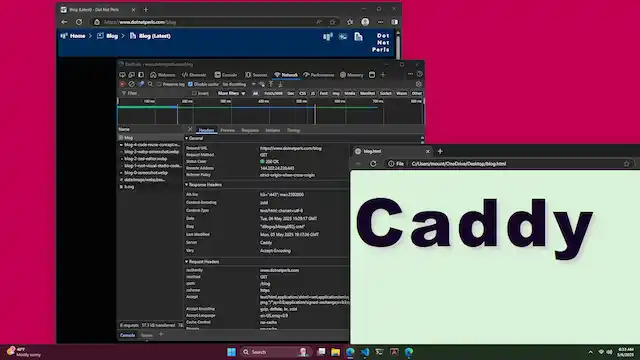Open Network settings gear icon
Viewport: 640px width, 360px height.
(x=418, y=84)
